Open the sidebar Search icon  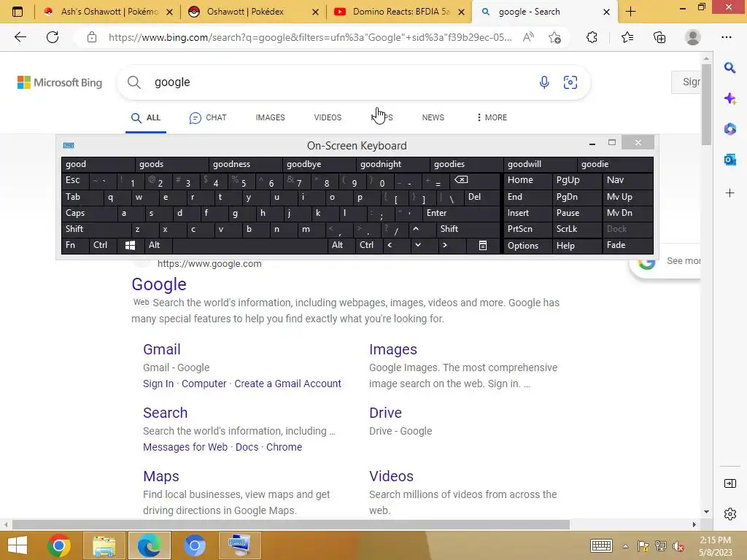click(729, 68)
